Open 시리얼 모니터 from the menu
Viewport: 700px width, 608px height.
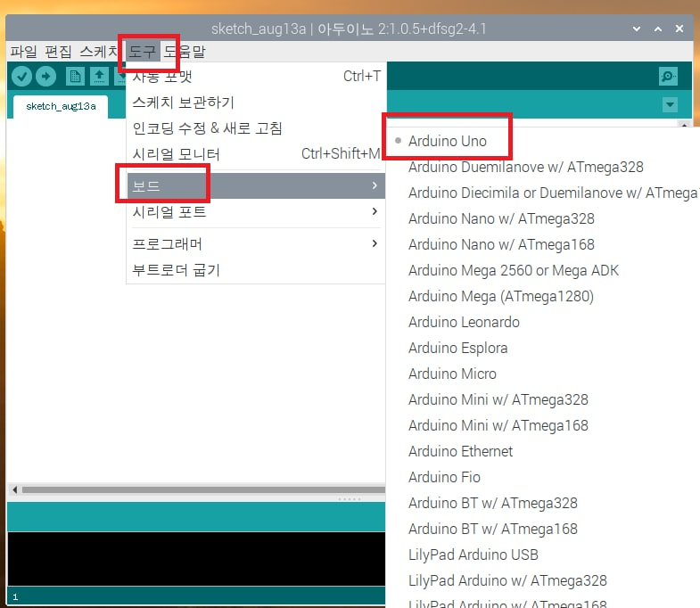click(x=256, y=154)
